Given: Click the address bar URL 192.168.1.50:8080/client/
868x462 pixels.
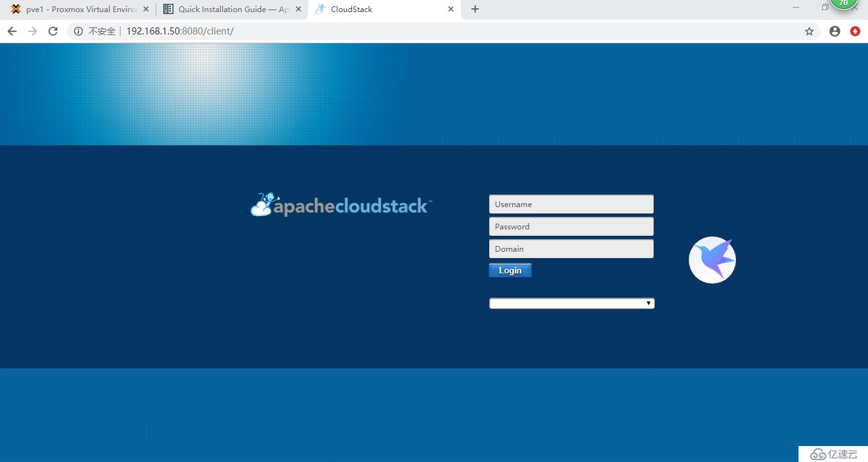Looking at the screenshot, I should [x=180, y=31].
